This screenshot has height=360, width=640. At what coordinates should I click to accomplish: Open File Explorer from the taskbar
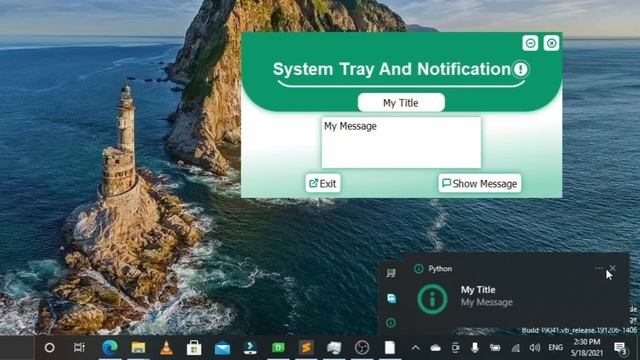138,348
